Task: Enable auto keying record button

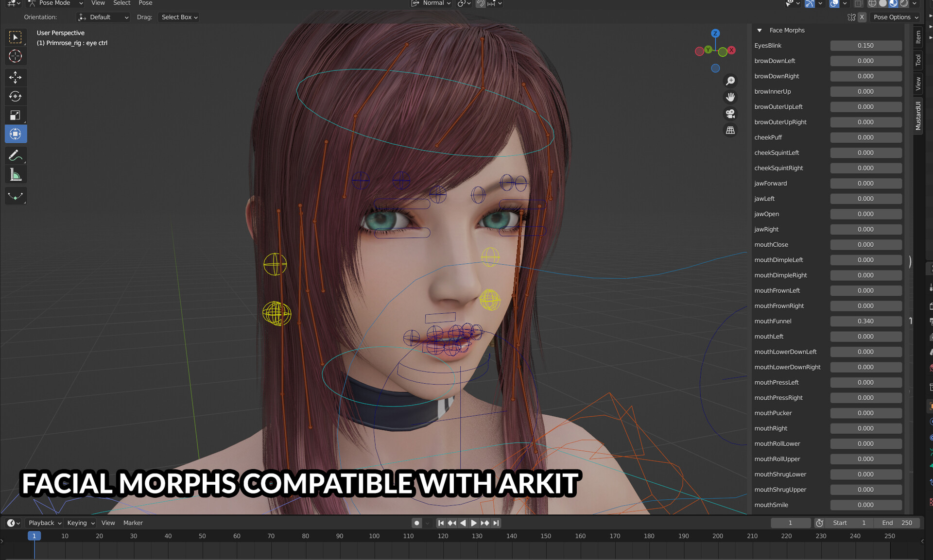Action: [x=416, y=523]
